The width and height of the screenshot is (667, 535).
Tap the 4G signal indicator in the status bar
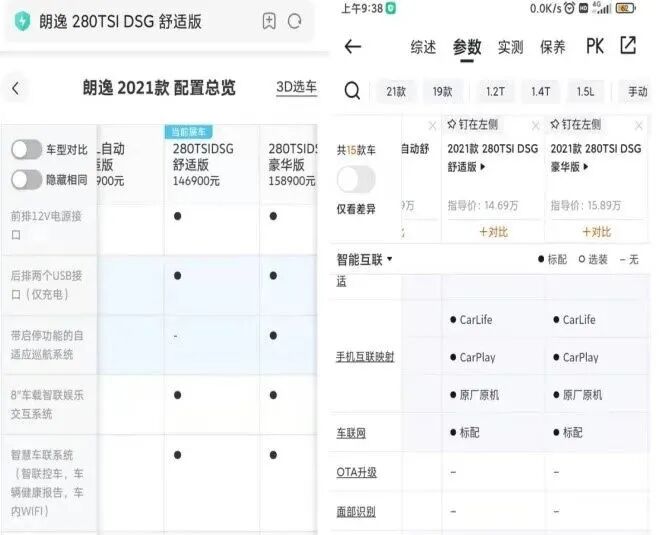click(x=601, y=8)
